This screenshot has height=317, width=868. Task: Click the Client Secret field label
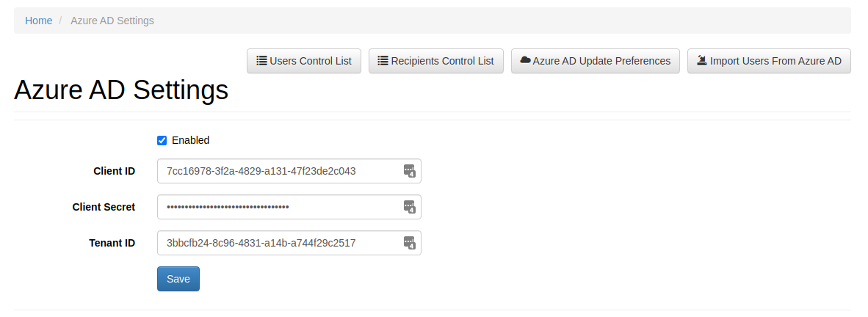pyautogui.click(x=104, y=207)
